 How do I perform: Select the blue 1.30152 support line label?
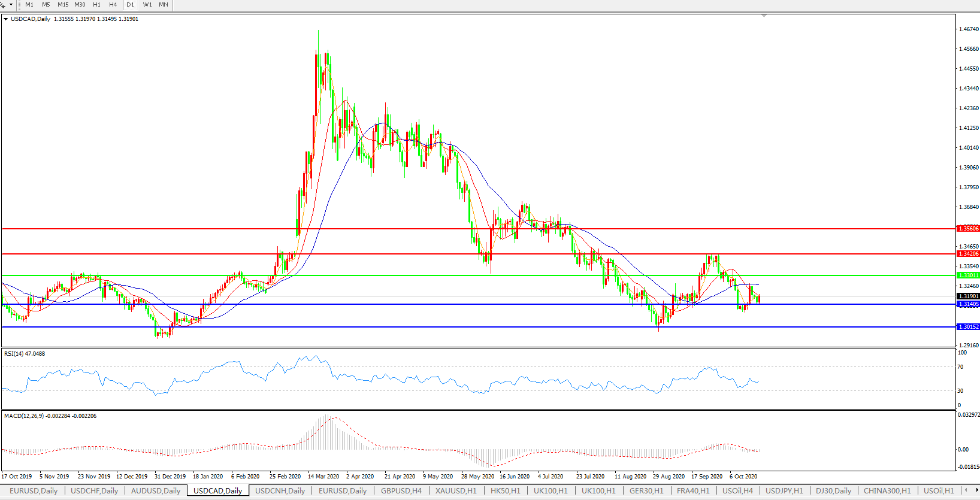coord(968,327)
